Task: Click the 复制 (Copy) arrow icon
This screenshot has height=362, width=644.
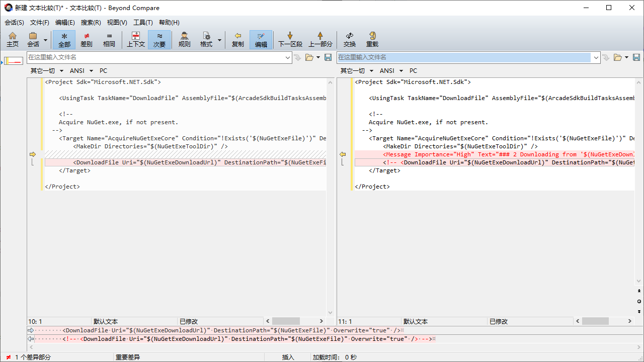Action: (237, 40)
